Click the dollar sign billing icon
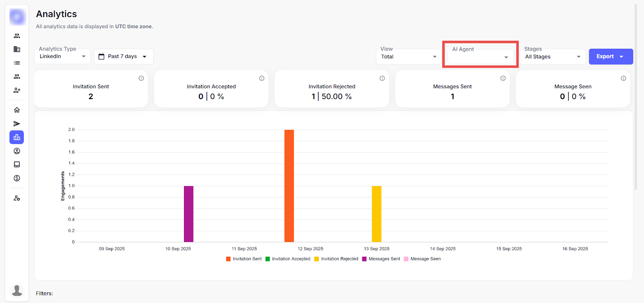The height and width of the screenshot is (303, 644). 17,178
